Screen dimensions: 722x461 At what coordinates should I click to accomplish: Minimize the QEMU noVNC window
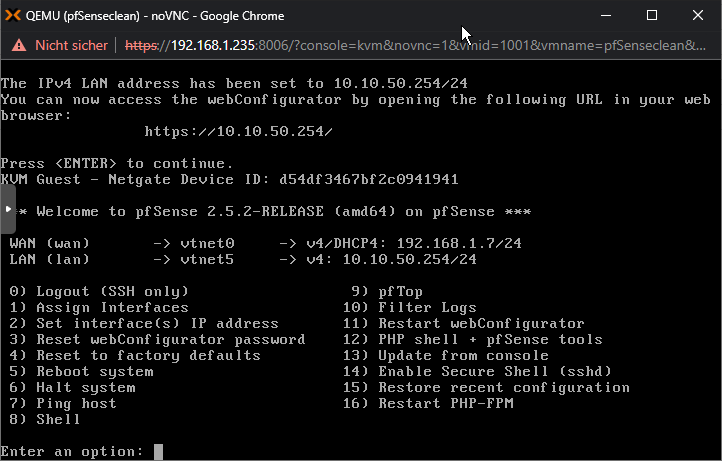click(606, 16)
